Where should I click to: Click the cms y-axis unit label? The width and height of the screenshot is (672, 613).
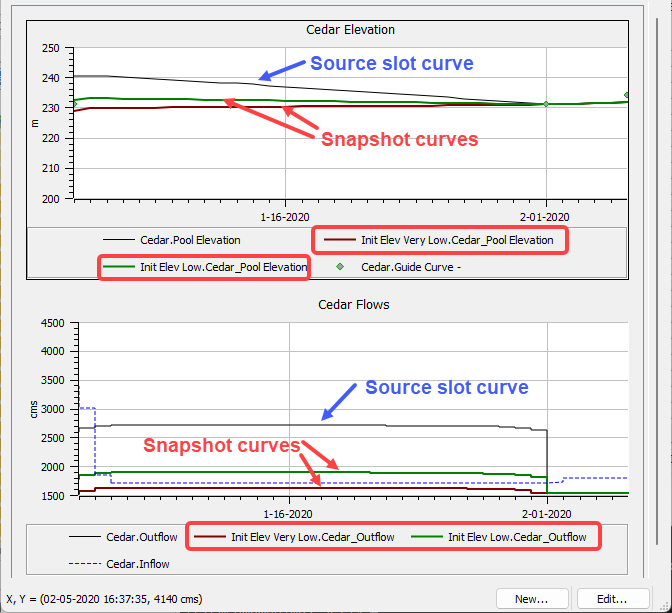coord(33,409)
